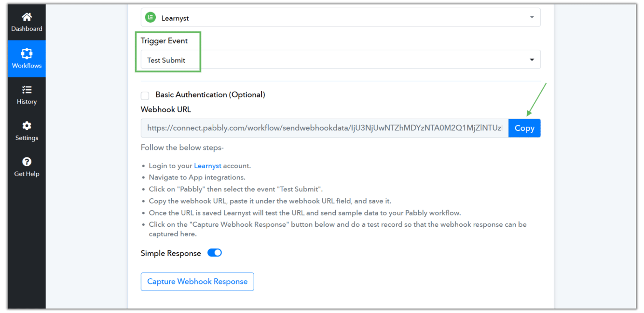
Task: Click the Learnyst app logo icon
Action: [x=150, y=17]
